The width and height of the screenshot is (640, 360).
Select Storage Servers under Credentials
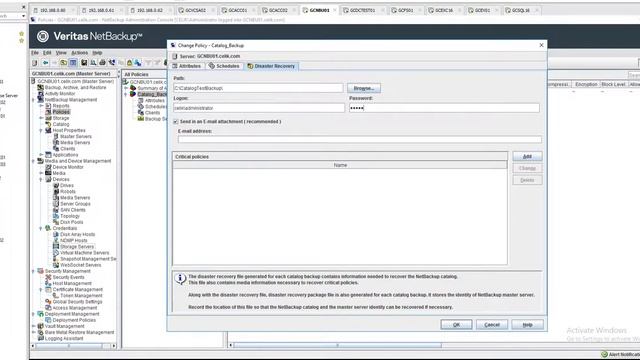tap(77, 247)
